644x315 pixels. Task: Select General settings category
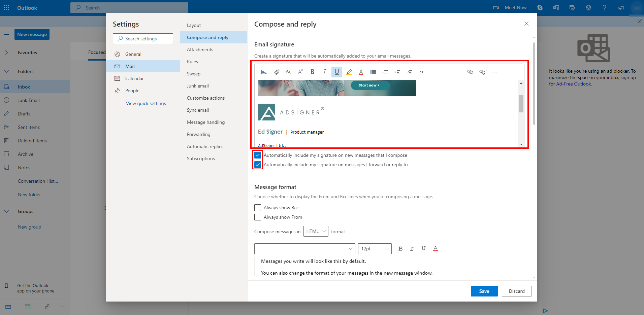143,54
